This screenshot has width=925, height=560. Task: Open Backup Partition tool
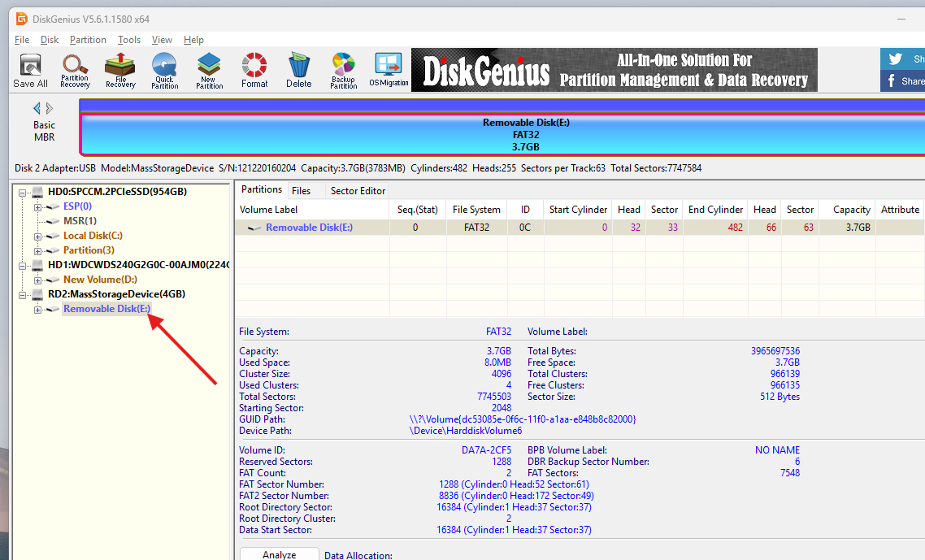coord(343,70)
